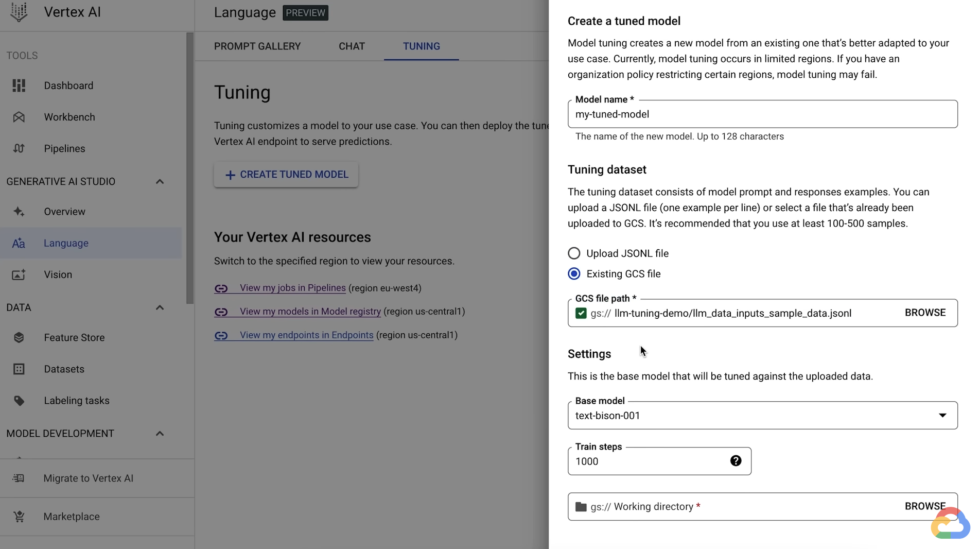Click the Migrate to Vertex AI icon
980x549 pixels.
pyautogui.click(x=19, y=478)
